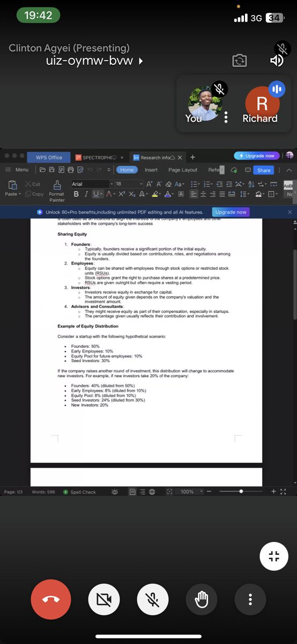
Task: Click the 'Sharing Equity' heading
Action: point(72,234)
